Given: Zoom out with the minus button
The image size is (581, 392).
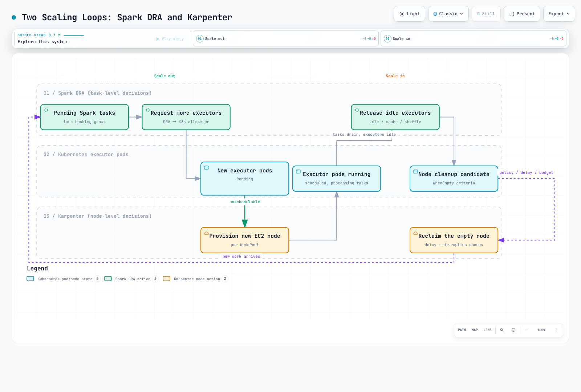Looking at the screenshot, I should point(526,330).
